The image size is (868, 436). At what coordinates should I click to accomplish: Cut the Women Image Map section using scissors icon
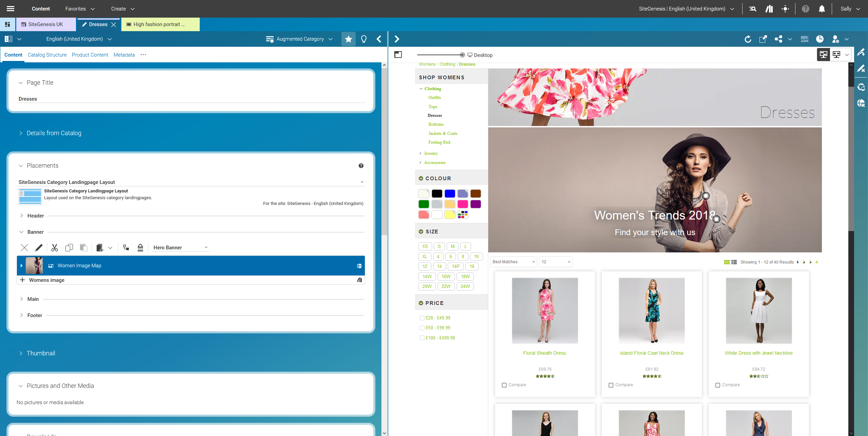pos(54,247)
